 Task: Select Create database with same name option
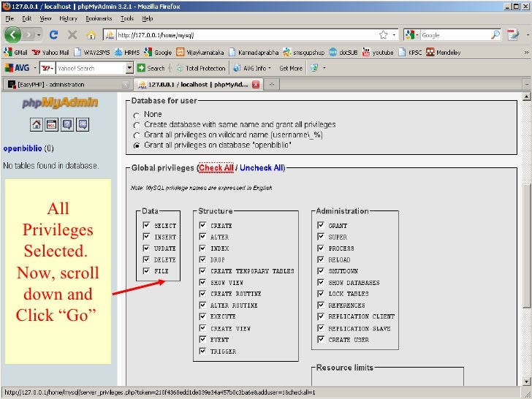[137, 125]
